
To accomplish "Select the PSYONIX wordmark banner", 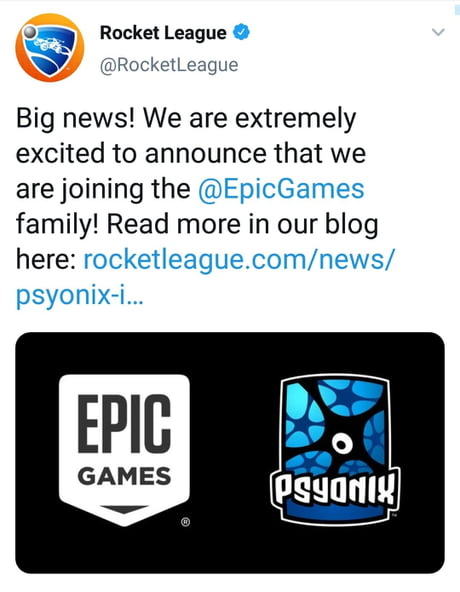I will (335, 490).
